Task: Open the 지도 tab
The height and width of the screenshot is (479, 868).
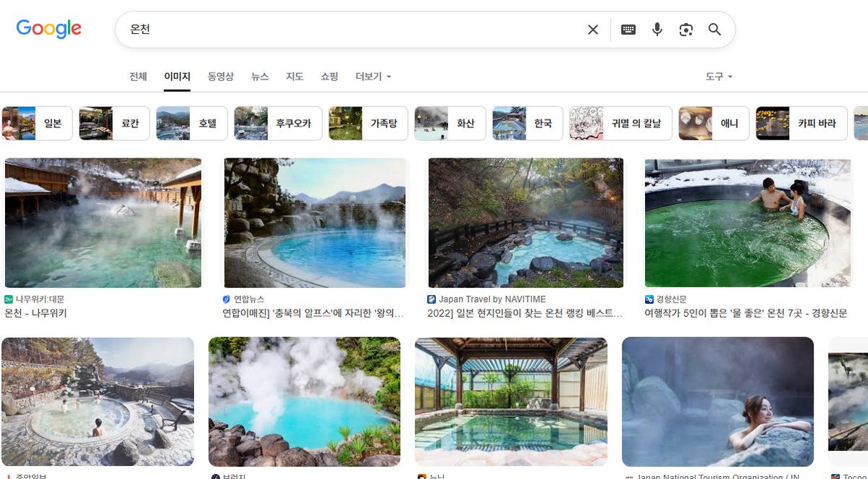Action: (x=295, y=76)
